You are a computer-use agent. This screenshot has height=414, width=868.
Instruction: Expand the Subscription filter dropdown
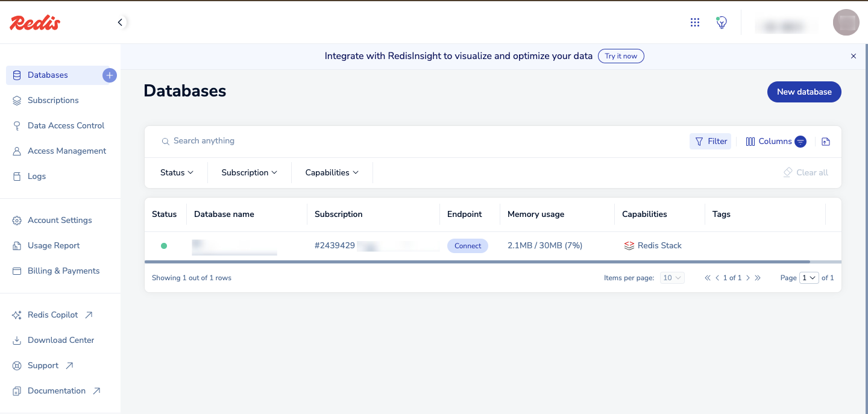249,172
